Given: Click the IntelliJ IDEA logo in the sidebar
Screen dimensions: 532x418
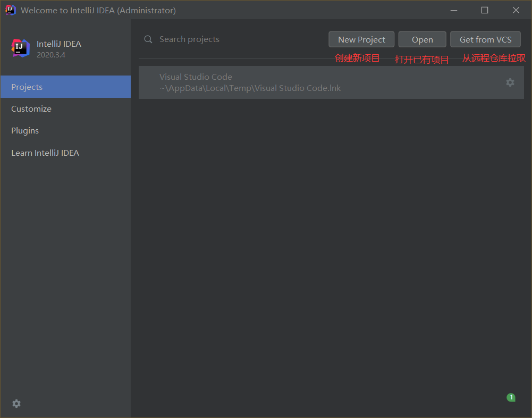Looking at the screenshot, I should click(x=20, y=48).
